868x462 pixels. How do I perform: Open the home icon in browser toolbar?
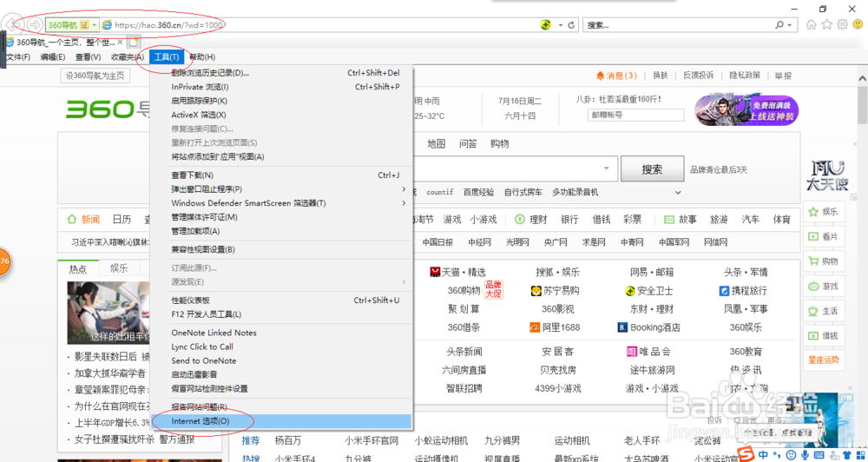812,24
